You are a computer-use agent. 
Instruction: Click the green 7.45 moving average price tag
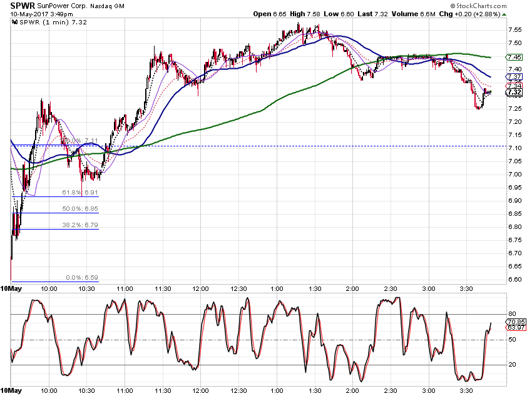coord(514,58)
